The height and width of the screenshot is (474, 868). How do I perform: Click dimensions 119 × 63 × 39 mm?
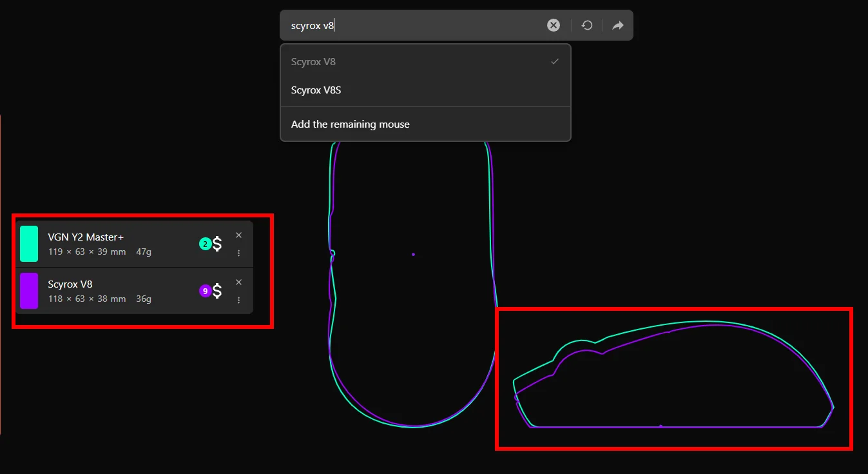tap(87, 252)
